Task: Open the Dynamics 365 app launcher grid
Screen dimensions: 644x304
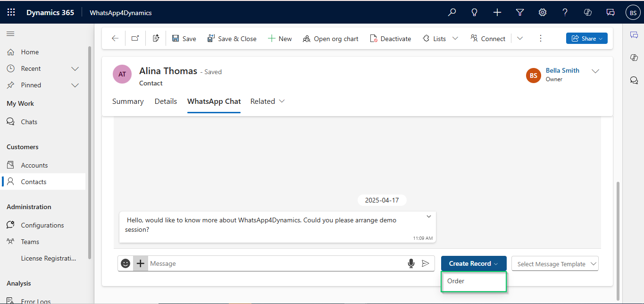Action: coord(11,13)
